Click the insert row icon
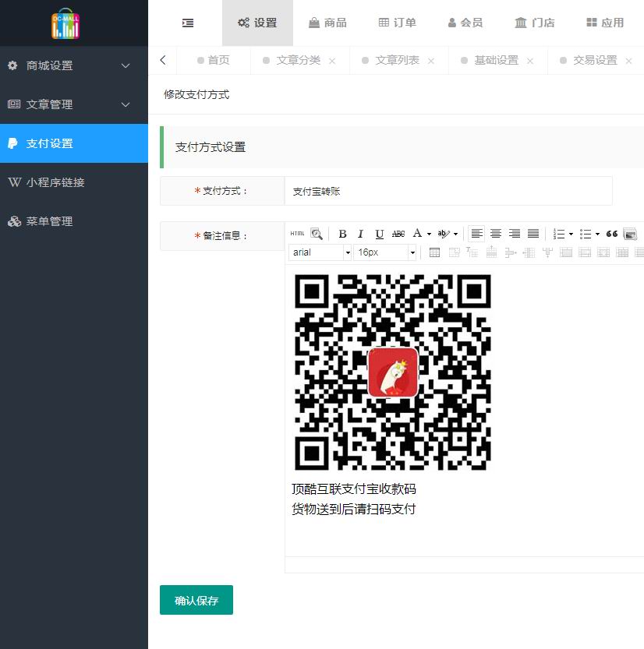This screenshot has width=644, height=649. (491, 252)
